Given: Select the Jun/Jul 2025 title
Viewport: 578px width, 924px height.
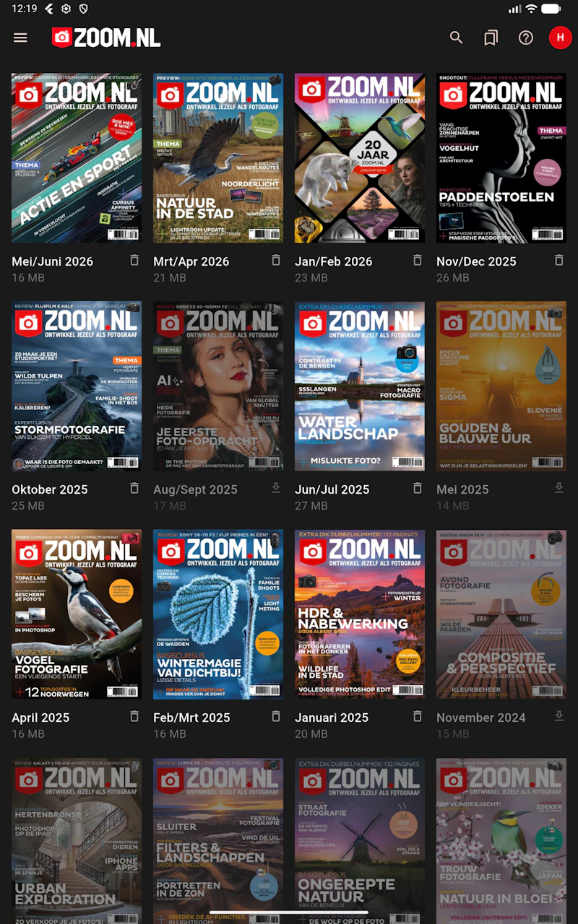Looking at the screenshot, I should point(332,489).
